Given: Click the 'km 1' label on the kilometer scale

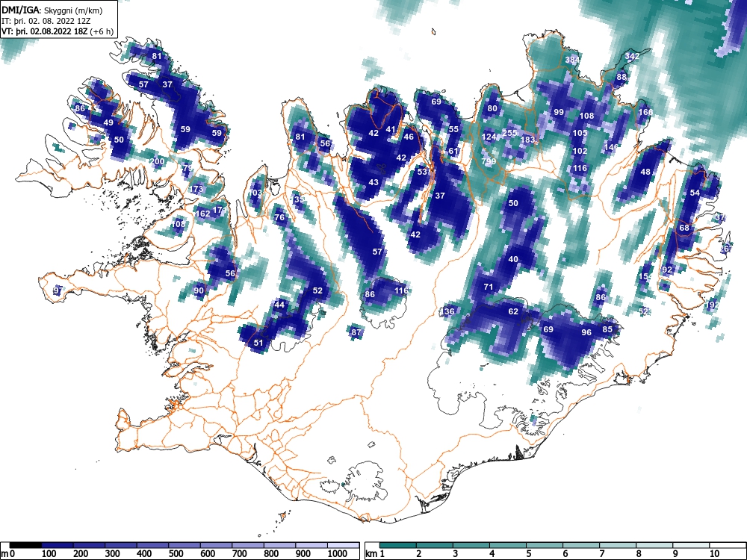Looking at the screenshot, I should [375, 553].
